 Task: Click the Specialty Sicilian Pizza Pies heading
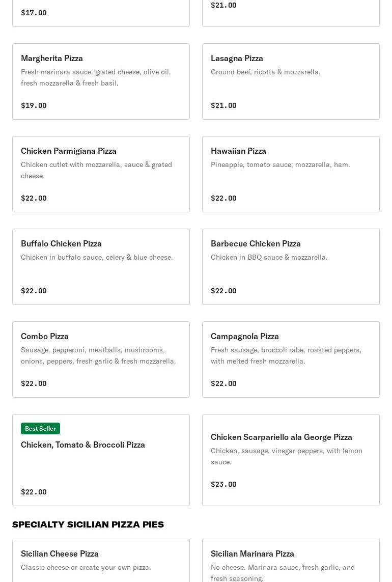tap(88, 524)
